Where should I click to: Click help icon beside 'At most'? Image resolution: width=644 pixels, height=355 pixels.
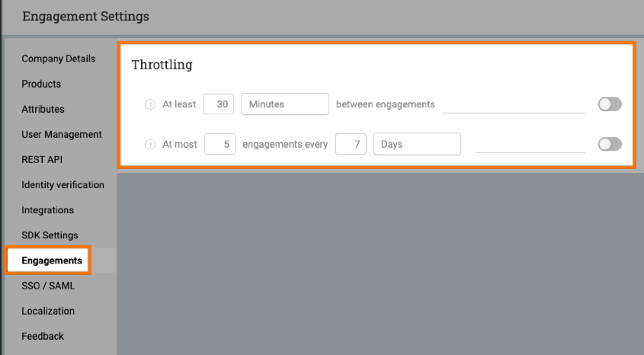pos(150,145)
